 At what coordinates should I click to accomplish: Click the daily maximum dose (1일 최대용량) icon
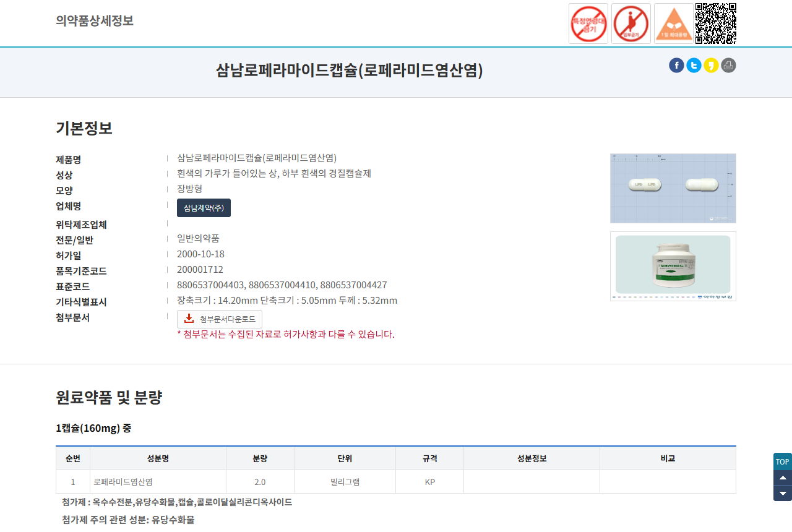pyautogui.click(x=674, y=24)
